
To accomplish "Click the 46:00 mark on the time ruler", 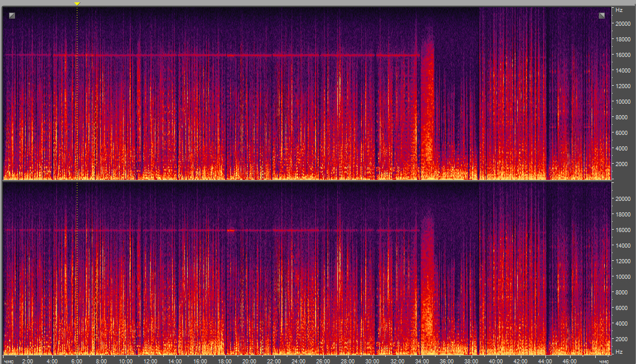I will tap(569, 361).
